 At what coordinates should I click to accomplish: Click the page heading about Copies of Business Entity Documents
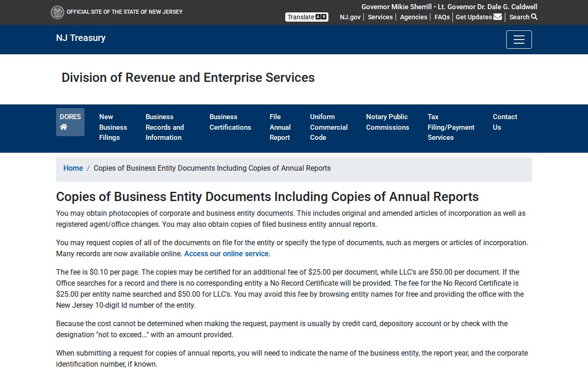click(x=267, y=197)
